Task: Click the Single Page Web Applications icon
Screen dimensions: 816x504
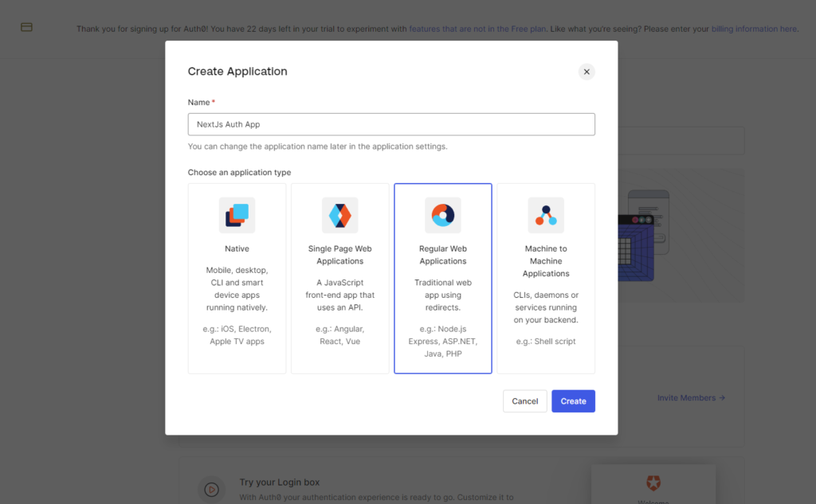Action: click(x=340, y=215)
